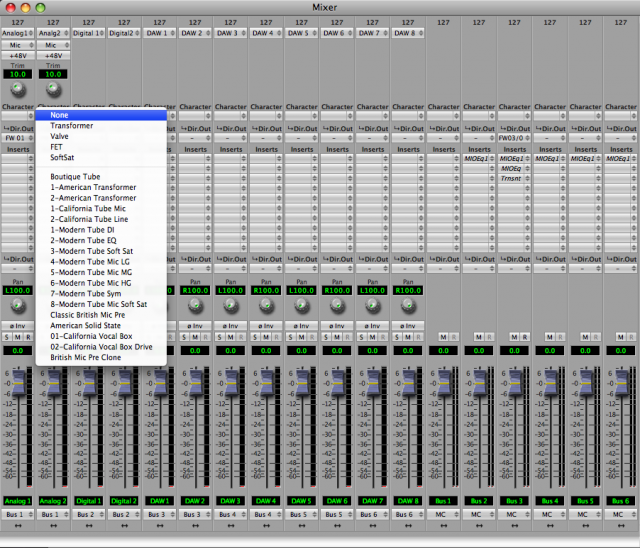
Task: Click the Trim knob on the Analog1 channel
Action: point(18,89)
